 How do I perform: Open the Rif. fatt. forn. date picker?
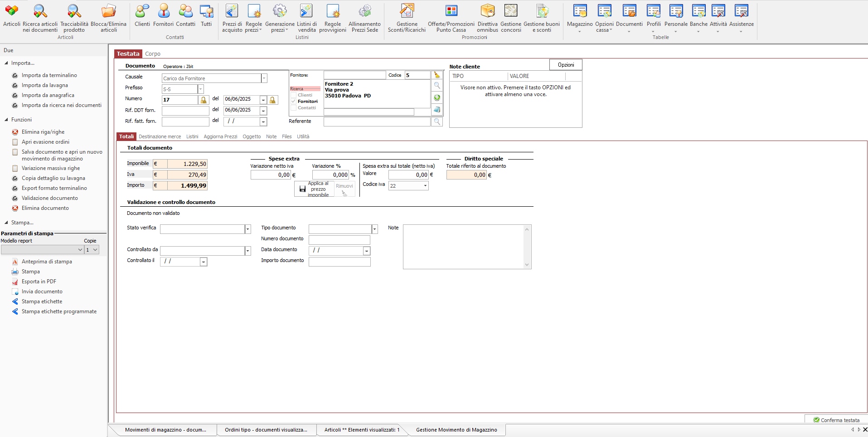[x=263, y=121]
